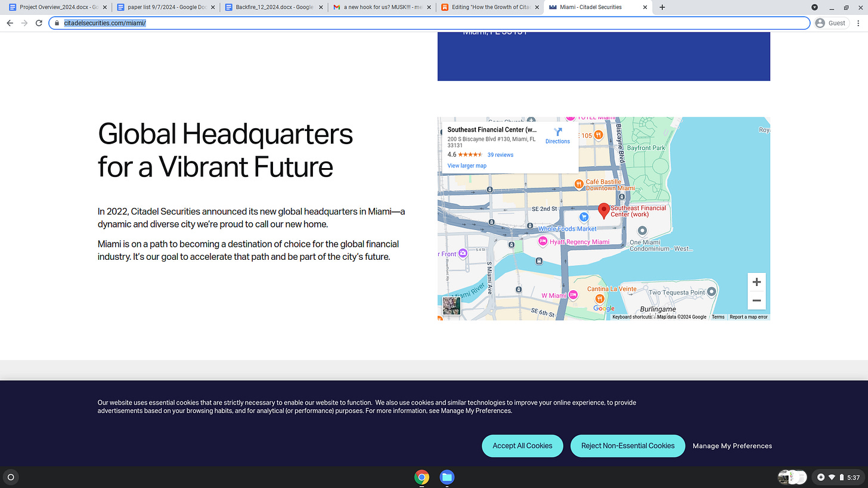Switch map to satellite view thumbnail
Screen dimensions: 868x488
(451, 306)
